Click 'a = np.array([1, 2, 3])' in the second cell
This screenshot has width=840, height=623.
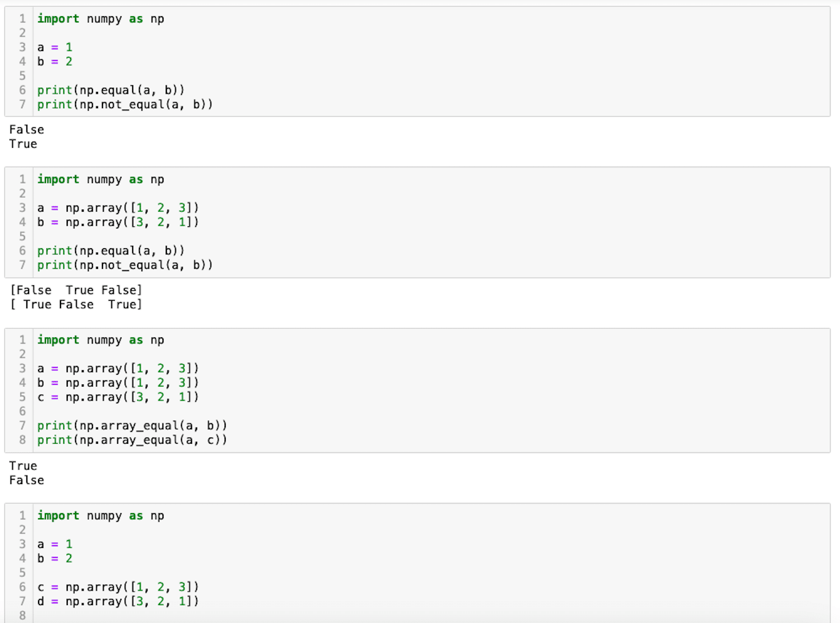[118, 208]
